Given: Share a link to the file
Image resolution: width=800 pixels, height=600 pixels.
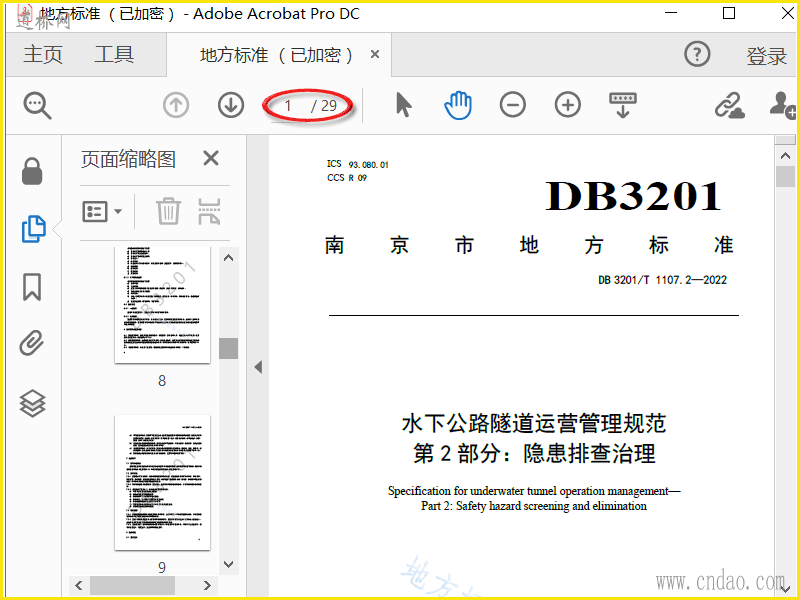Looking at the screenshot, I should click(729, 105).
